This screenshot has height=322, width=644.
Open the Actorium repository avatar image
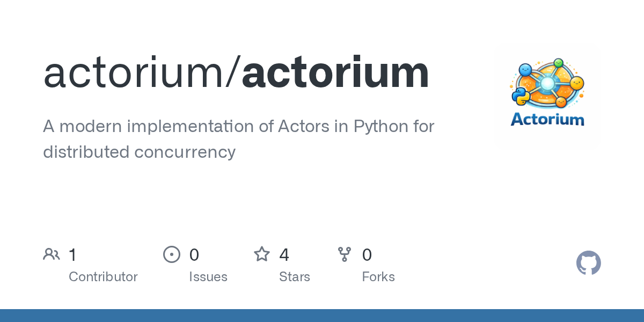pyautogui.click(x=547, y=97)
